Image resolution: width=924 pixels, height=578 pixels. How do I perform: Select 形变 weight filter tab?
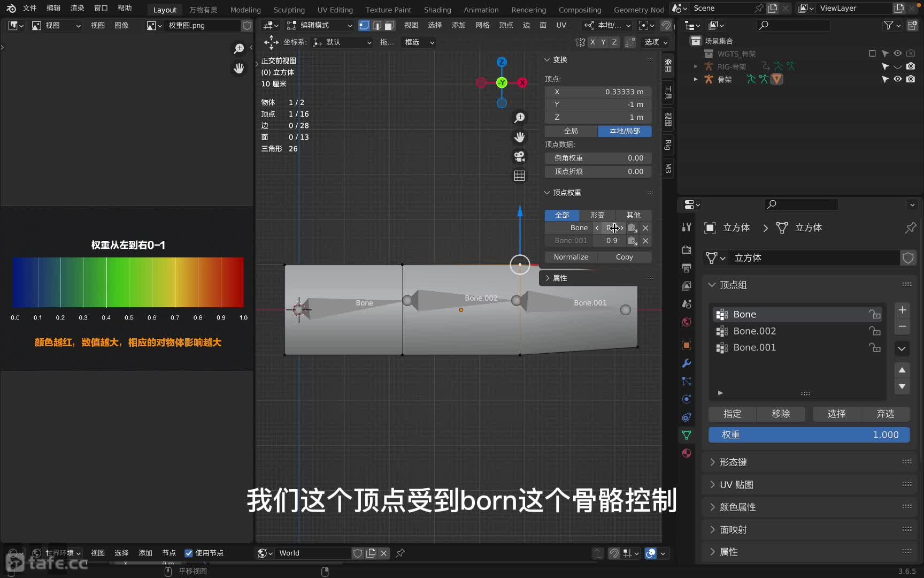[x=597, y=215]
